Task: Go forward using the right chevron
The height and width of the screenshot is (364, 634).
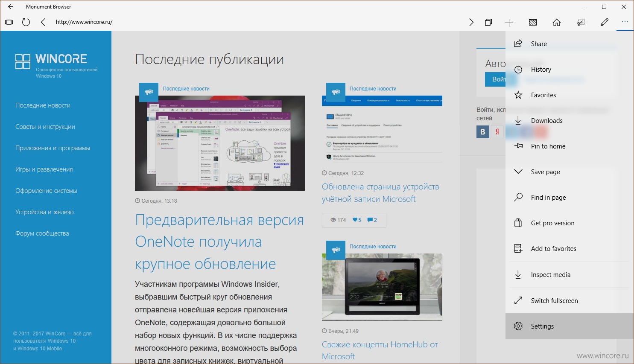Action: (471, 22)
